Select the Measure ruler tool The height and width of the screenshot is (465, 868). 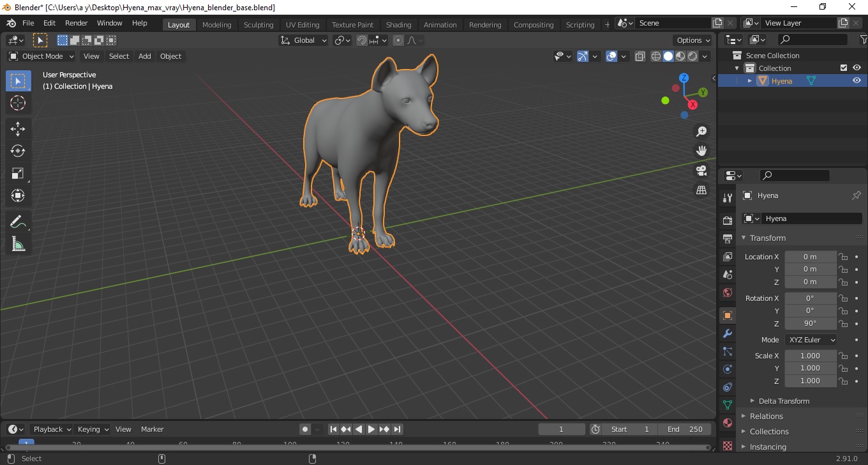[x=18, y=244]
